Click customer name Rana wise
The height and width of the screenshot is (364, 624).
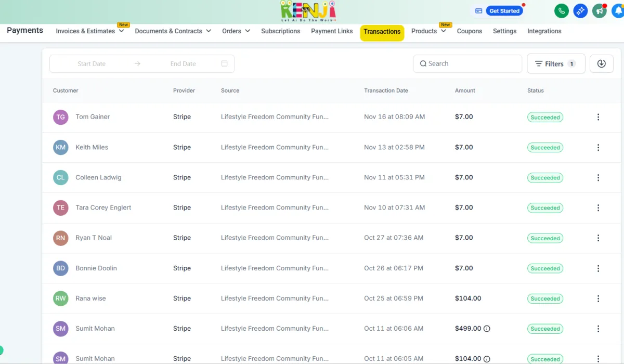[x=90, y=298]
